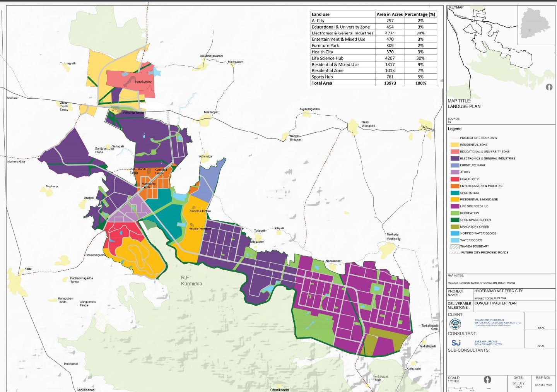Click the "30 JULY 2024" date
This screenshot has width=557, height=392.
coord(519,385)
